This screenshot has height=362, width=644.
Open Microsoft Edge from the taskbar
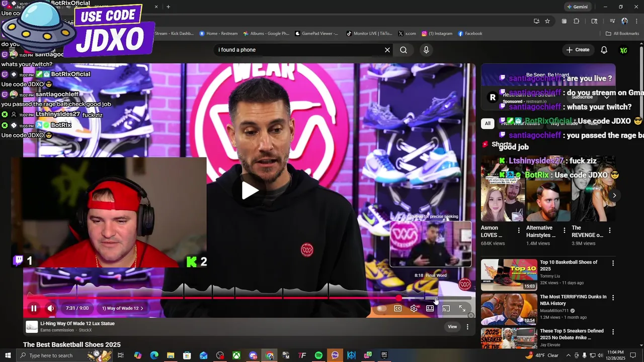[x=154, y=355]
